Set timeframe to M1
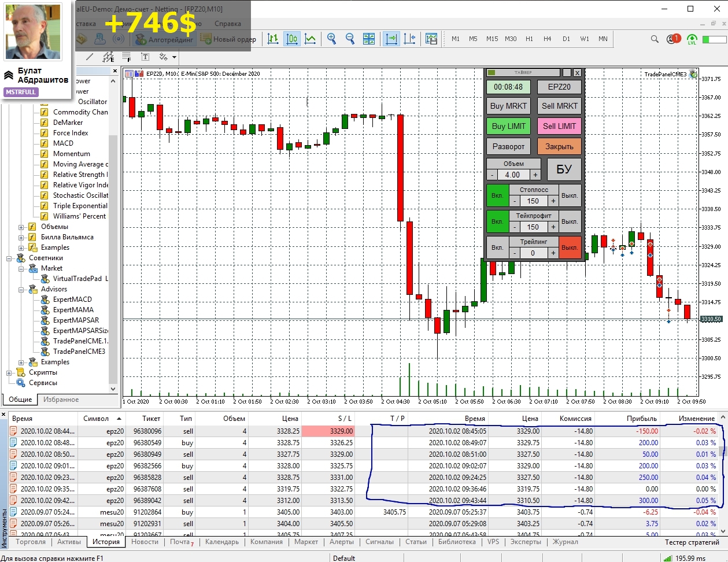Image resolution: width=728 pixels, height=562 pixels. [x=456, y=39]
